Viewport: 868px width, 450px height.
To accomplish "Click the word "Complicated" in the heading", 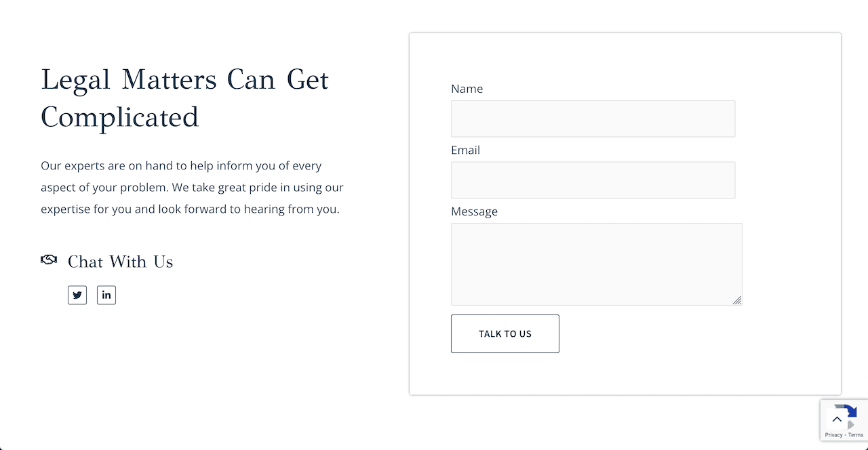I will 120,117.
